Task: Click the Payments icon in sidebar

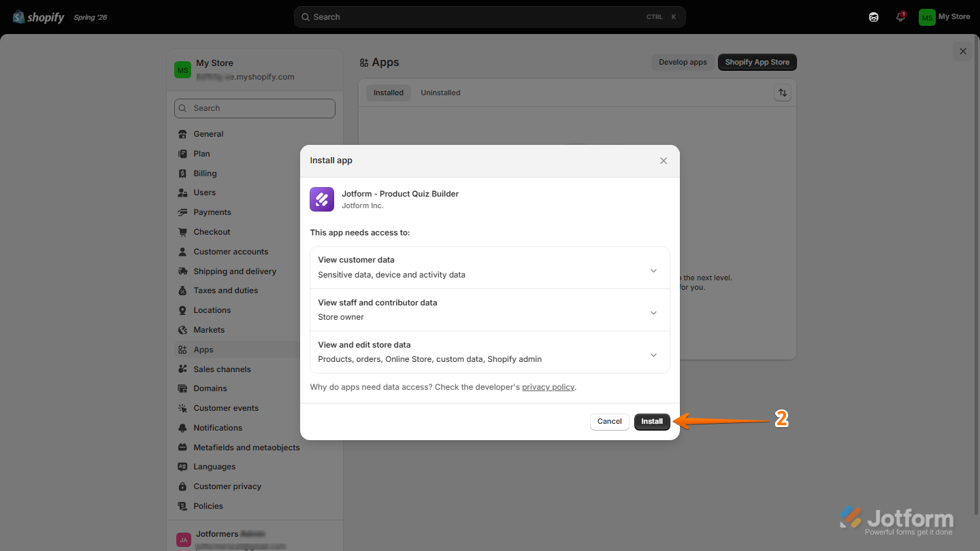Action: point(182,212)
